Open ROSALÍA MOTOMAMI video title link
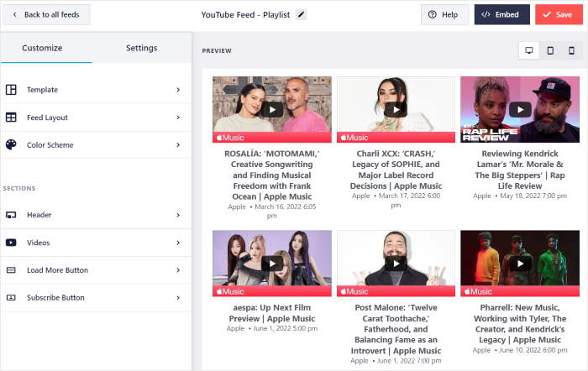588x371 pixels. 272,175
